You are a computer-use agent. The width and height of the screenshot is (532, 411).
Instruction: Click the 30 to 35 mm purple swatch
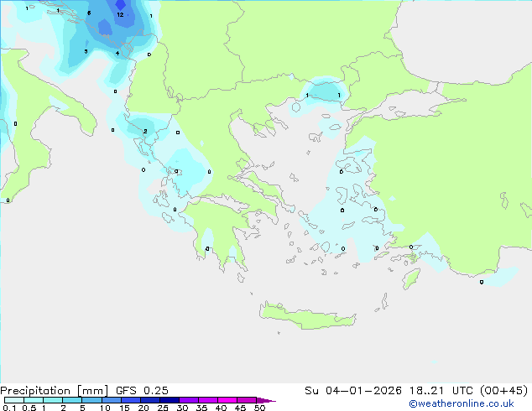tap(189, 400)
